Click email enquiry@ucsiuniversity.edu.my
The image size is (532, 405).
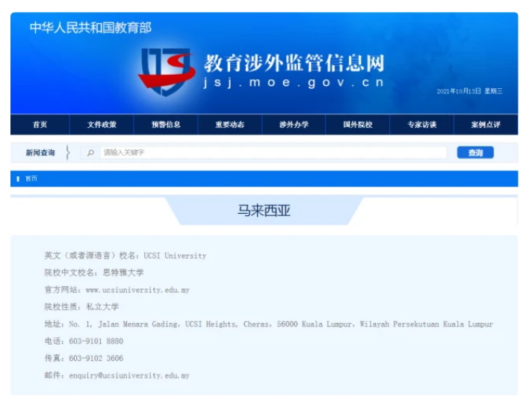[129, 376]
